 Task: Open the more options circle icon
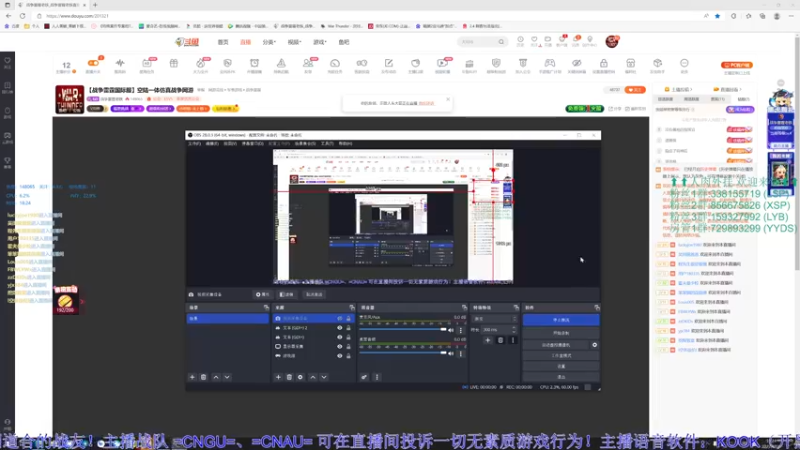point(684,63)
